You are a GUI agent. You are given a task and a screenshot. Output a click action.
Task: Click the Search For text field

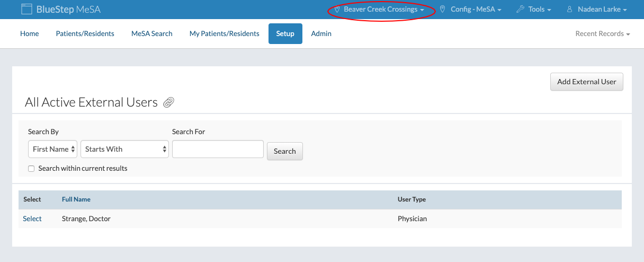pos(218,149)
